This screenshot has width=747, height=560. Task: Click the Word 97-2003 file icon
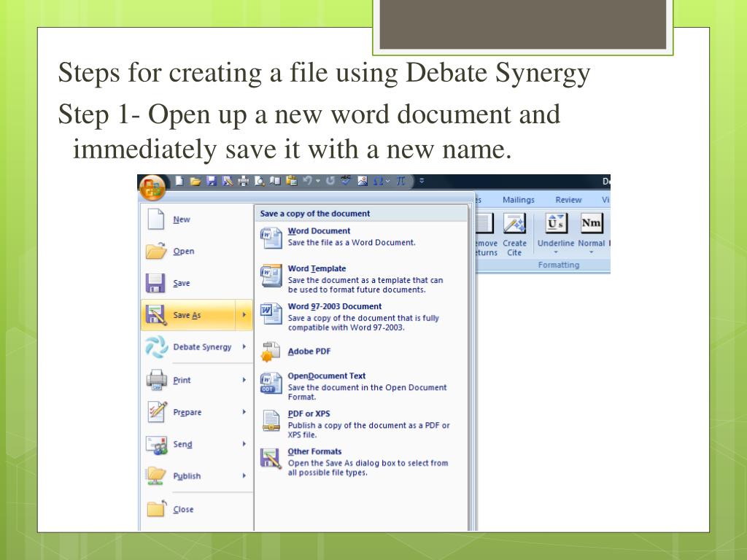point(271,314)
